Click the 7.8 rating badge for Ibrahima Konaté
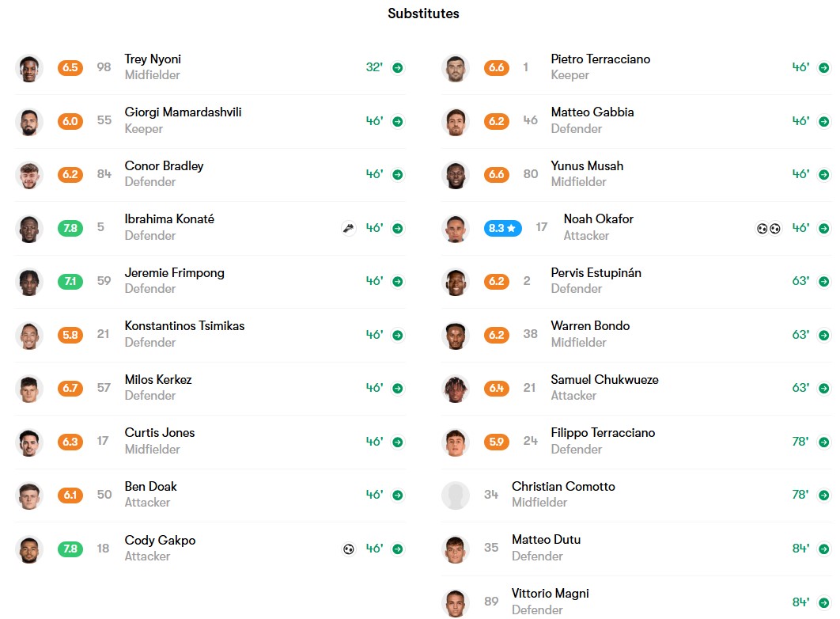 pos(70,228)
